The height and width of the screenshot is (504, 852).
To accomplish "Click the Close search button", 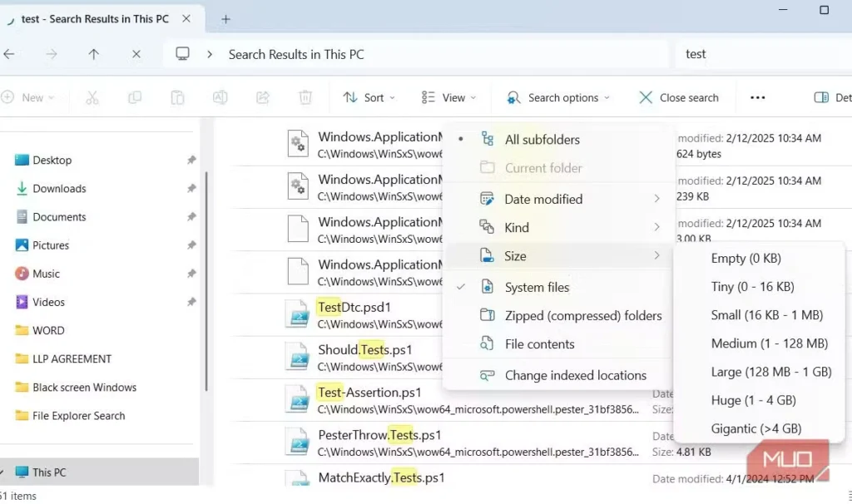I will pyautogui.click(x=678, y=97).
